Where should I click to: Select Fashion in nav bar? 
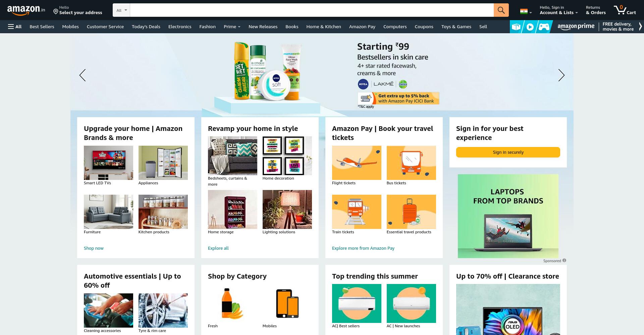coord(207,27)
